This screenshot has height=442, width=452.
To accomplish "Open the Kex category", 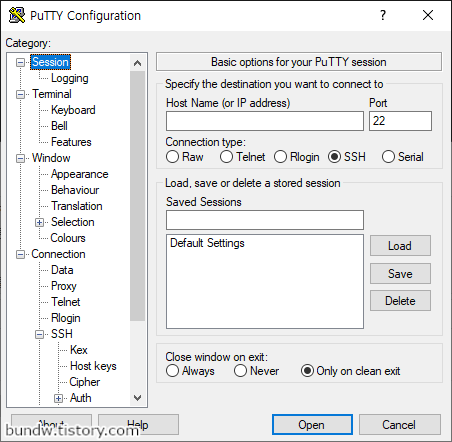I will click(x=79, y=350).
